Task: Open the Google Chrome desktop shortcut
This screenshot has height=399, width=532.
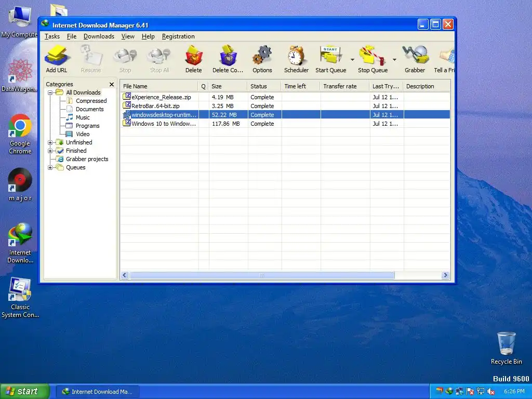Action: [20, 135]
